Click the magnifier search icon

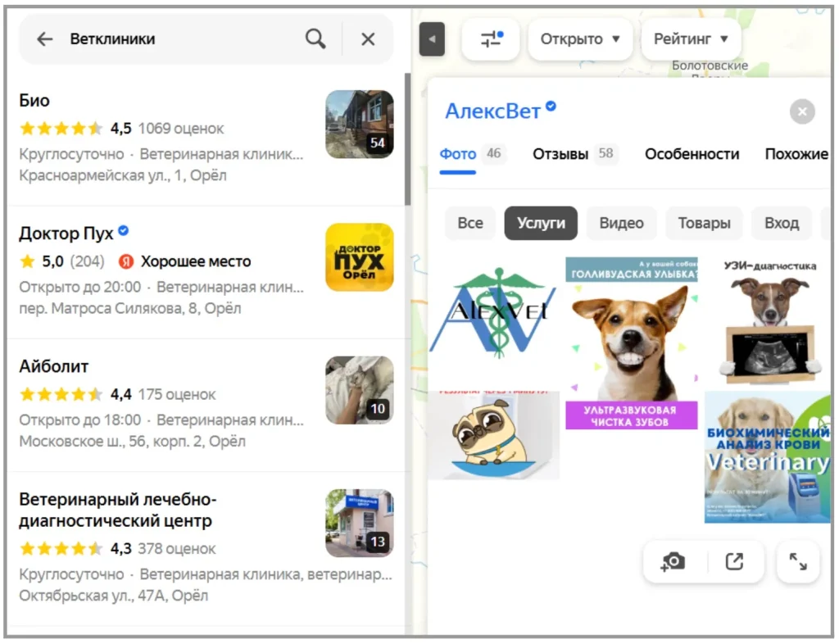(315, 39)
